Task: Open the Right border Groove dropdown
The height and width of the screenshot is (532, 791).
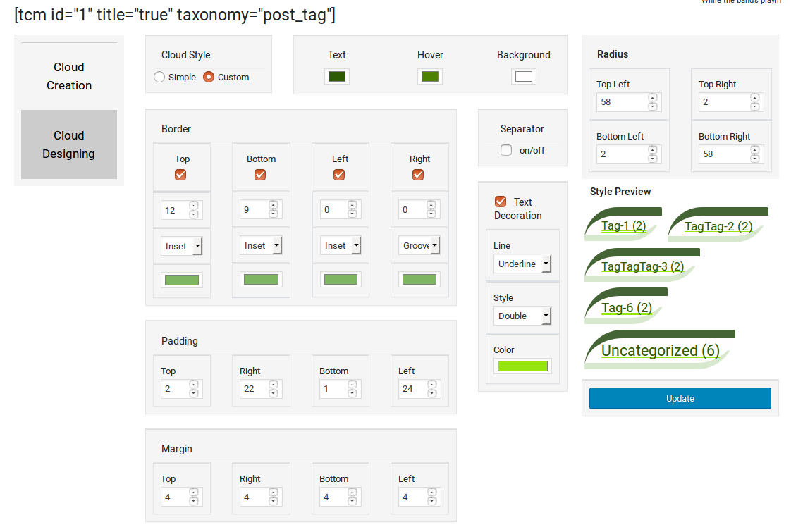Action: 419,246
